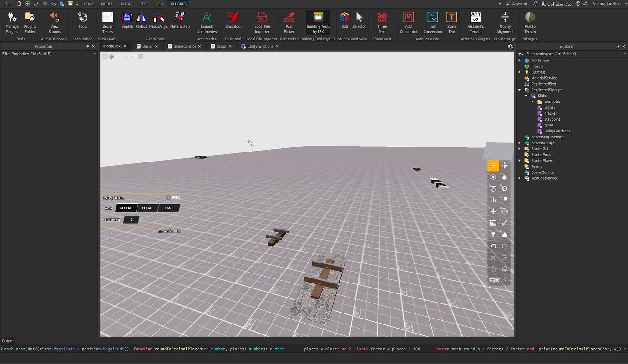
Task: Expand the examples folder in Explorer
Action: point(532,101)
